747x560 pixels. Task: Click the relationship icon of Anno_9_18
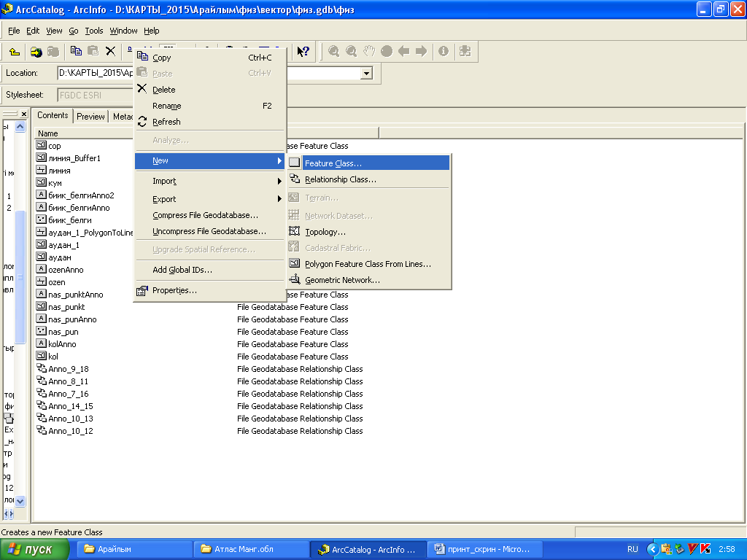coord(42,368)
